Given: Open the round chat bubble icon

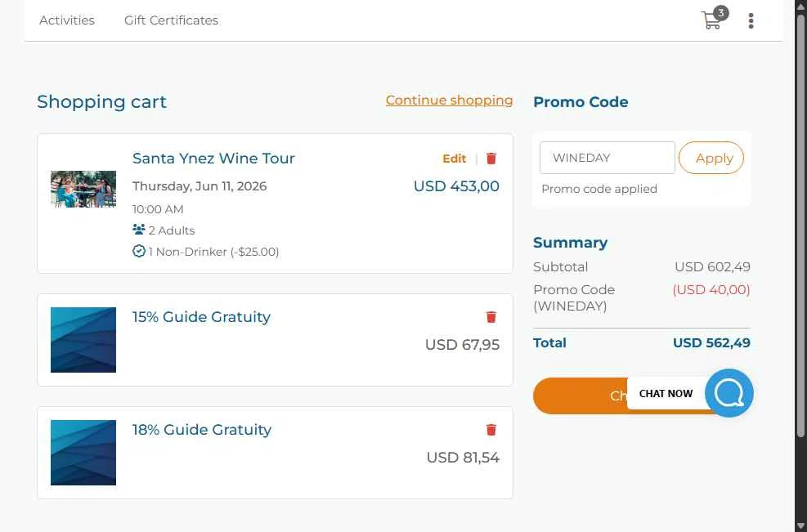Looking at the screenshot, I should click(729, 393).
